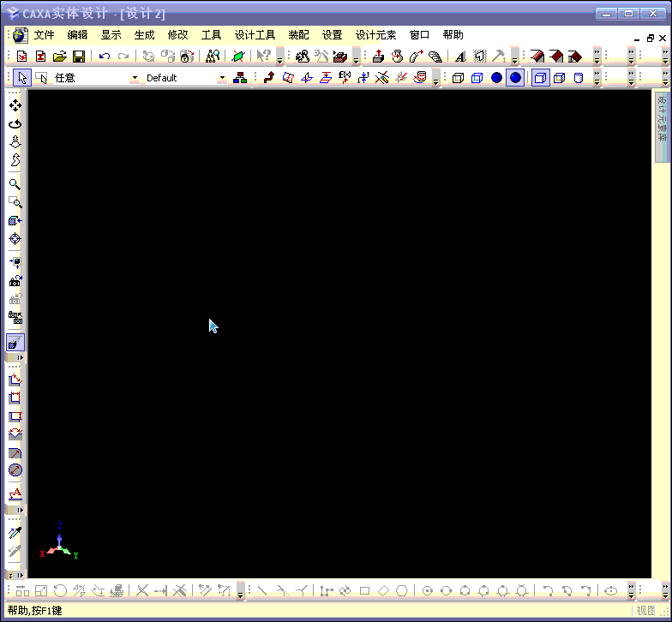The height and width of the screenshot is (622, 672).
Task: Click the ellipse sketch icon at toolbar end
Action: [x=610, y=591]
